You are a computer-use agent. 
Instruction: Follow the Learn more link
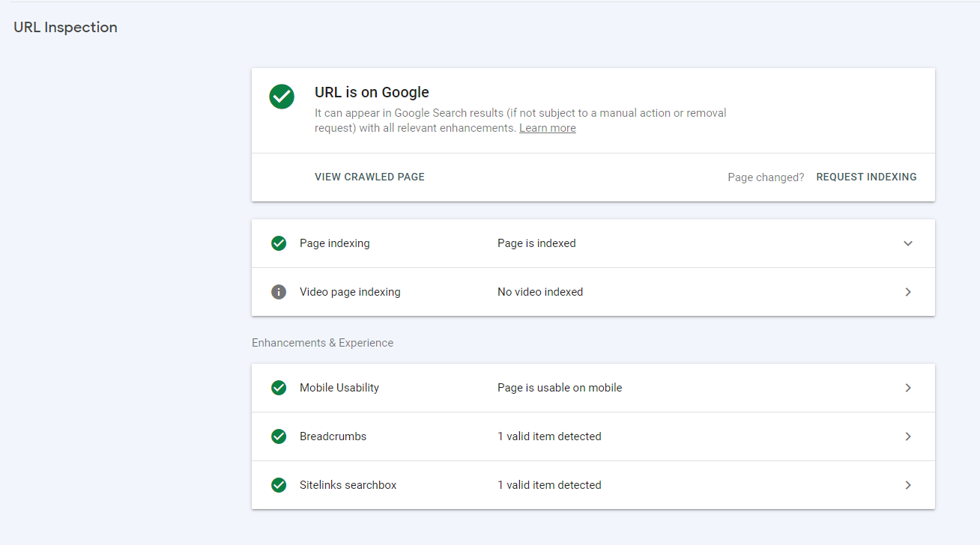547,128
